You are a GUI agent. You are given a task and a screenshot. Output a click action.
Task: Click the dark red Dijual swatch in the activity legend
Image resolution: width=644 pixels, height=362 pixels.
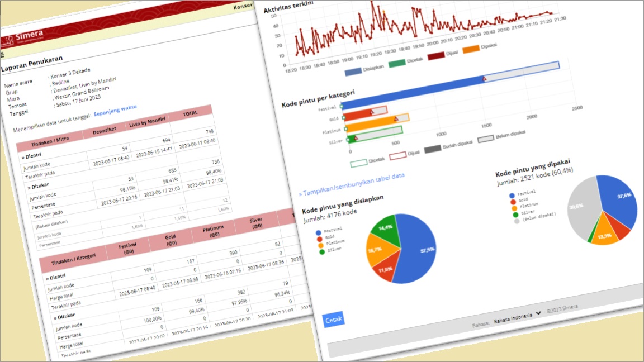436,55
